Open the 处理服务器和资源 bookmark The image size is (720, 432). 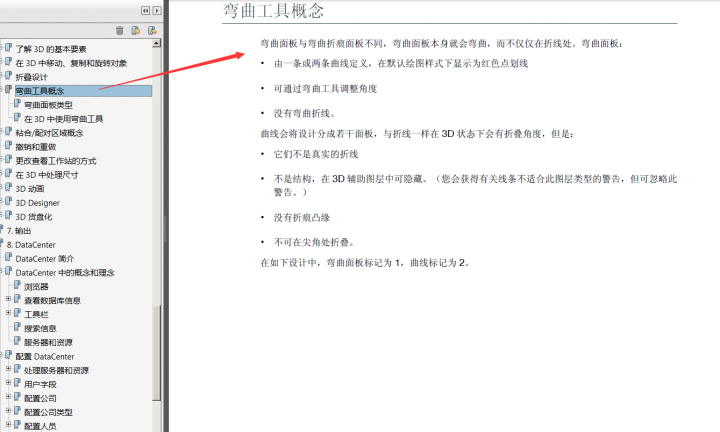pos(56,370)
